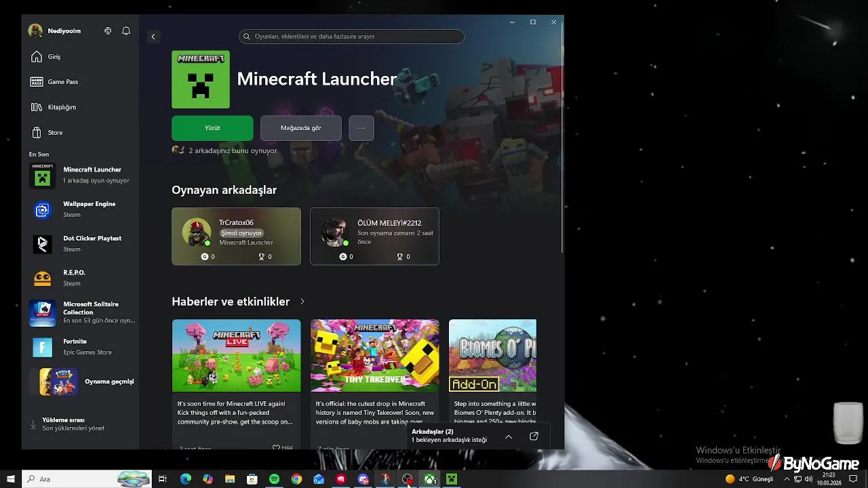The width and height of the screenshot is (868, 488).
Task: Open File Explorer from taskbar
Action: (x=230, y=479)
